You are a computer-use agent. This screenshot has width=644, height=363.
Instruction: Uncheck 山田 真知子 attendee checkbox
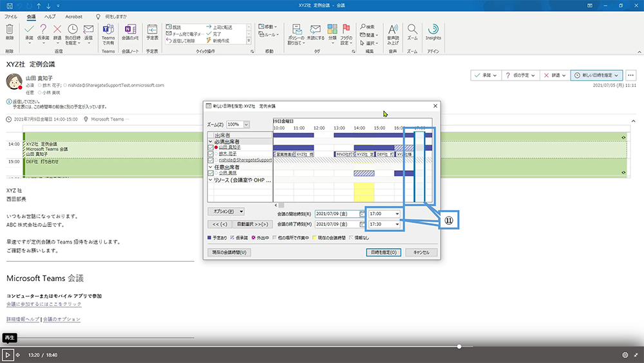[x=211, y=147]
